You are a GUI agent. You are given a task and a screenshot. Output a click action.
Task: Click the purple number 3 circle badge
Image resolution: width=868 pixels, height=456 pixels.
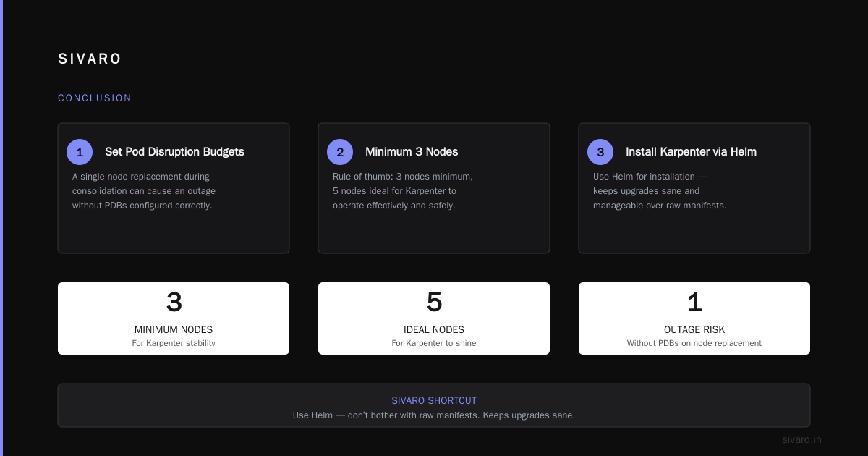point(600,152)
